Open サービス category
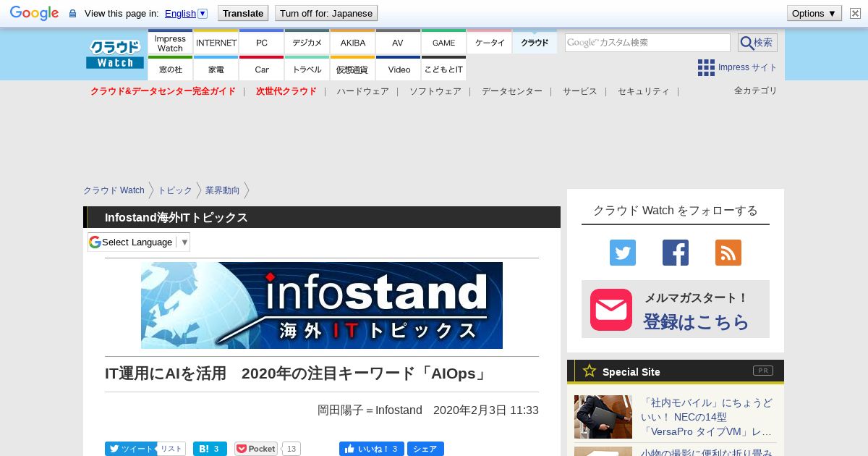Viewport: 868px width, 456px height. 580,91
